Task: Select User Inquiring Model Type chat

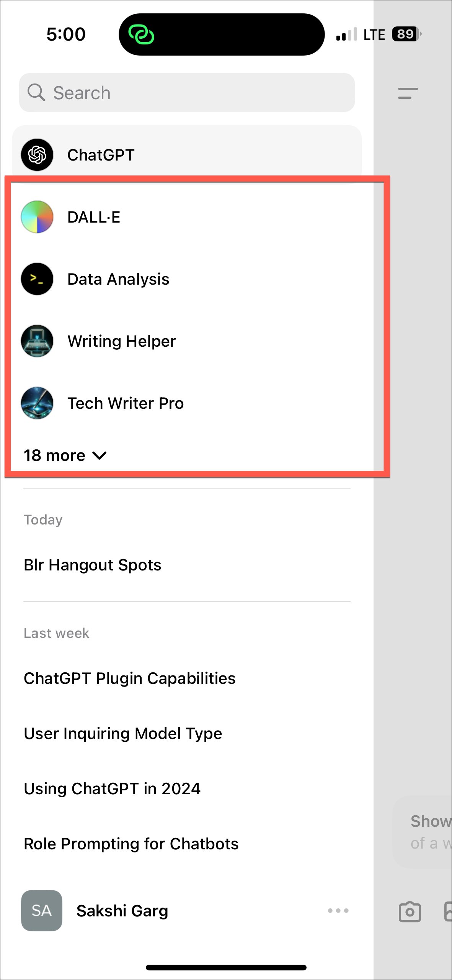Action: pyautogui.click(x=123, y=734)
